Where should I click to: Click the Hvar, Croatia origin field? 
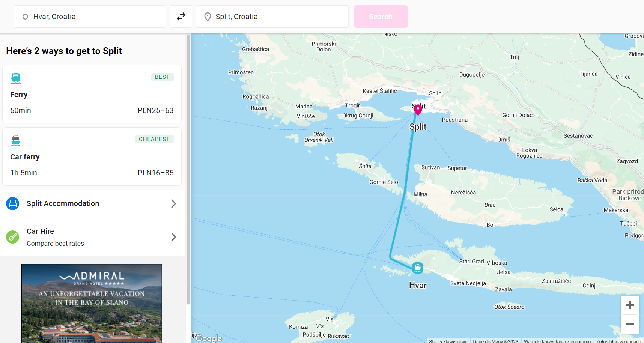click(90, 17)
